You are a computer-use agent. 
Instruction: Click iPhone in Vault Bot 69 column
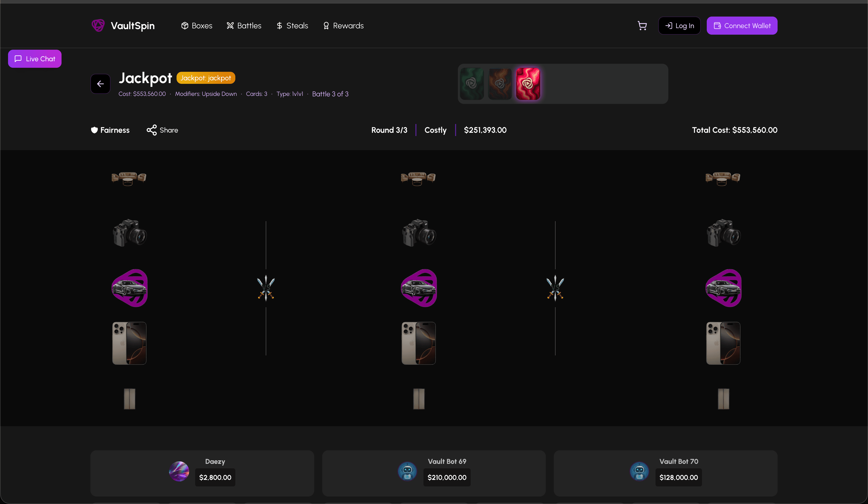click(419, 343)
